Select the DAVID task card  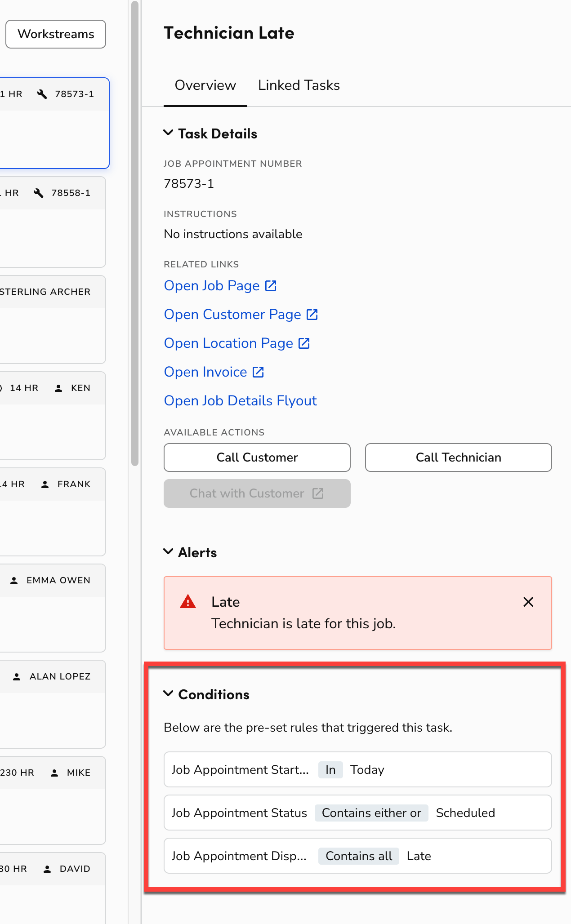(x=53, y=888)
